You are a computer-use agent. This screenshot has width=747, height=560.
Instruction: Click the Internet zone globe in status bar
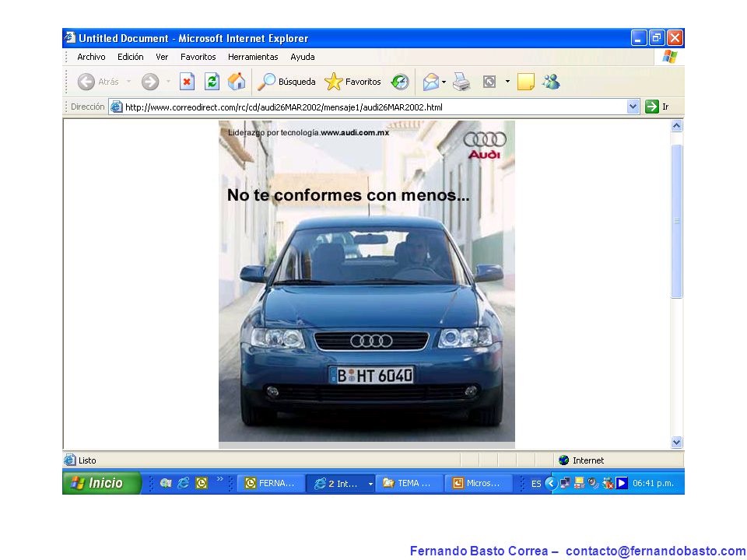tap(564, 460)
